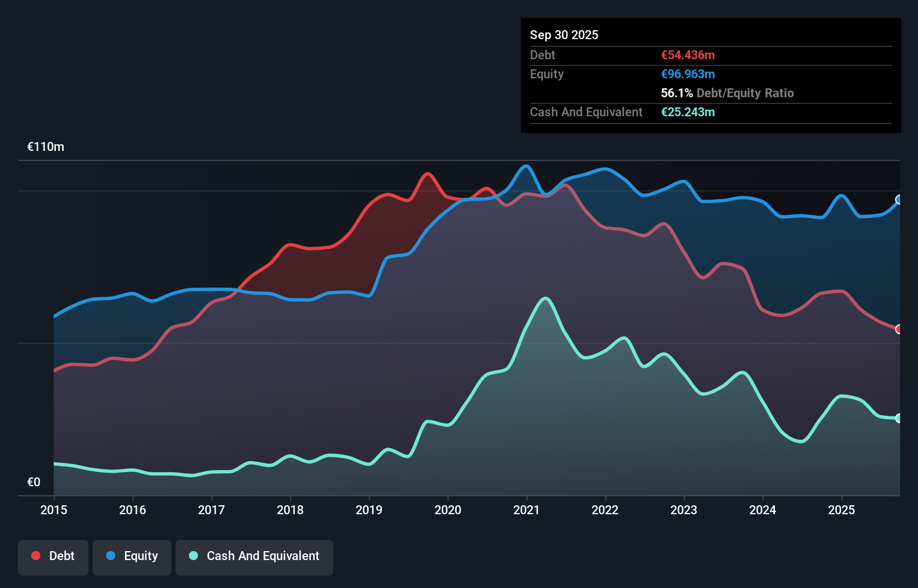Viewport: 918px width, 588px height.
Task: Select the red Debt legend dot
Action: (x=35, y=556)
